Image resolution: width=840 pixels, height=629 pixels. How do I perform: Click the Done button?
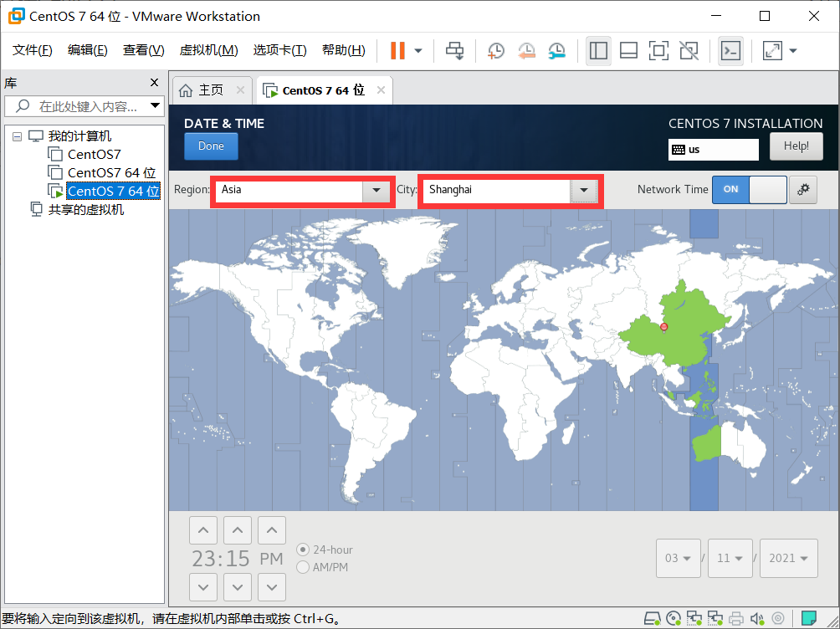[x=210, y=146]
